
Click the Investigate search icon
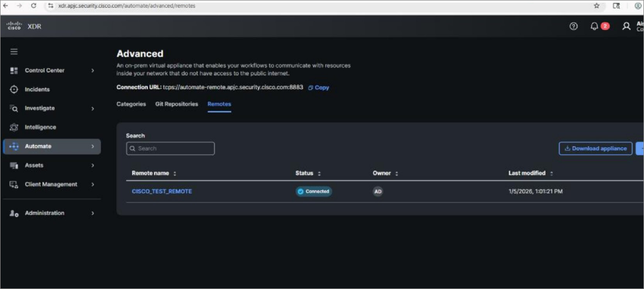click(x=14, y=108)
